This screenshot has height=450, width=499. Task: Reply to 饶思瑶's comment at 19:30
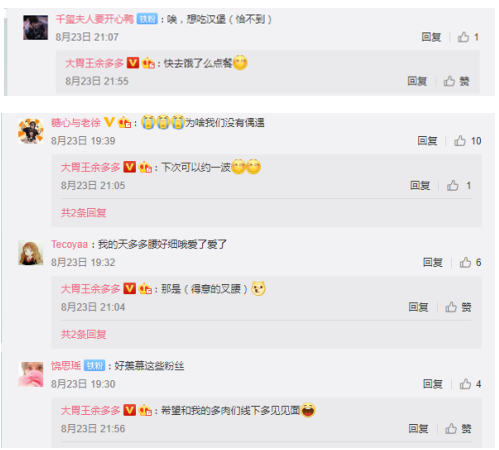[x=433, y=384]
